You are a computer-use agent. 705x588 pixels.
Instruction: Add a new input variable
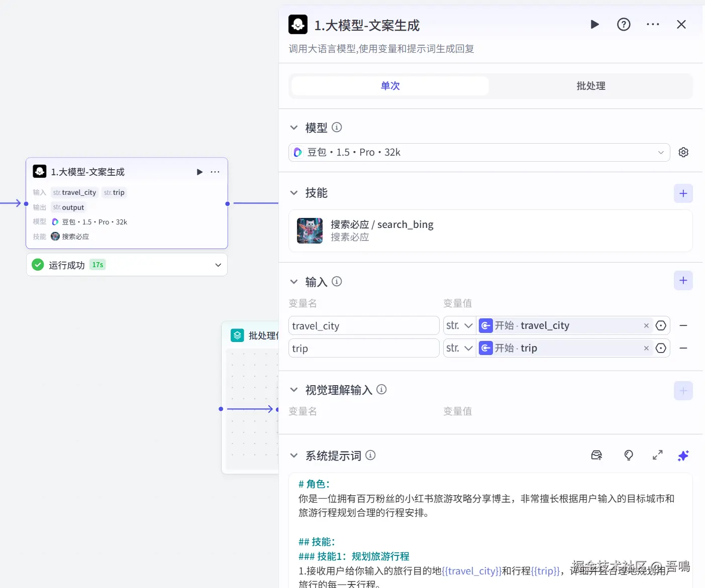click(x=683, y=281)
